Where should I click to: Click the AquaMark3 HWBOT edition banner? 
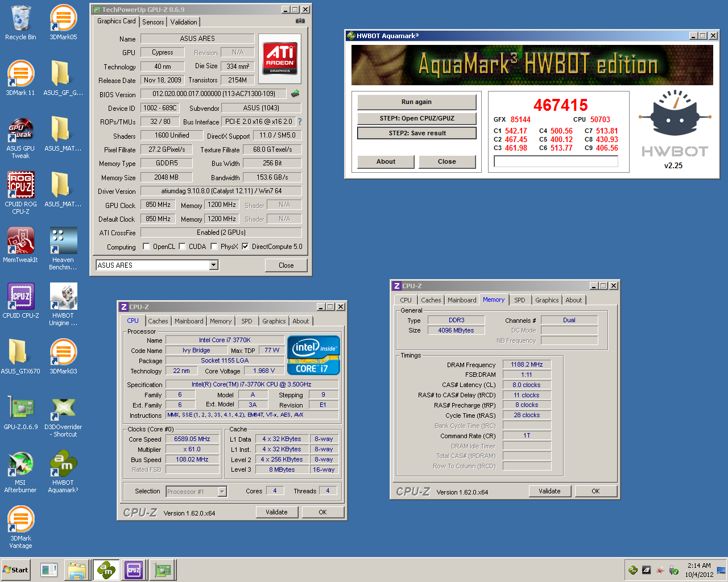[x=532, y=65]
